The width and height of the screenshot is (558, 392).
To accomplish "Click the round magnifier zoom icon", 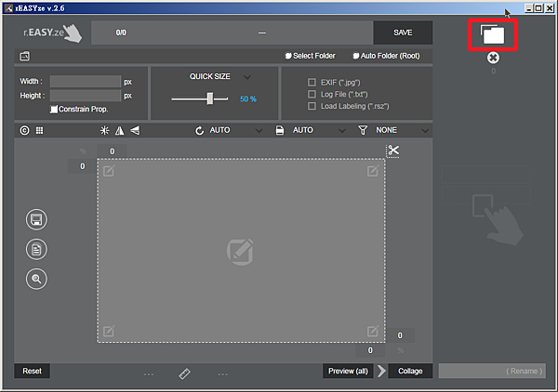I will (x=36, y=279).
